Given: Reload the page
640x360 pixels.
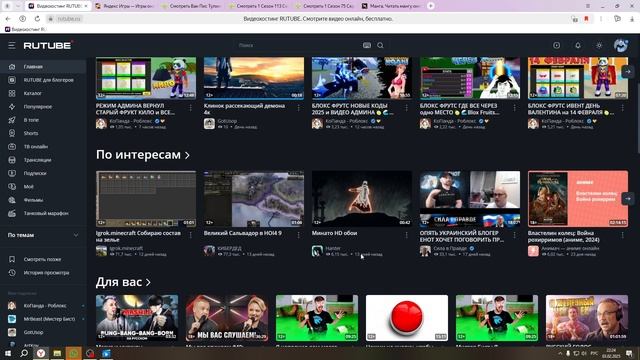Looking at the screenshot, I should (37, 19).
